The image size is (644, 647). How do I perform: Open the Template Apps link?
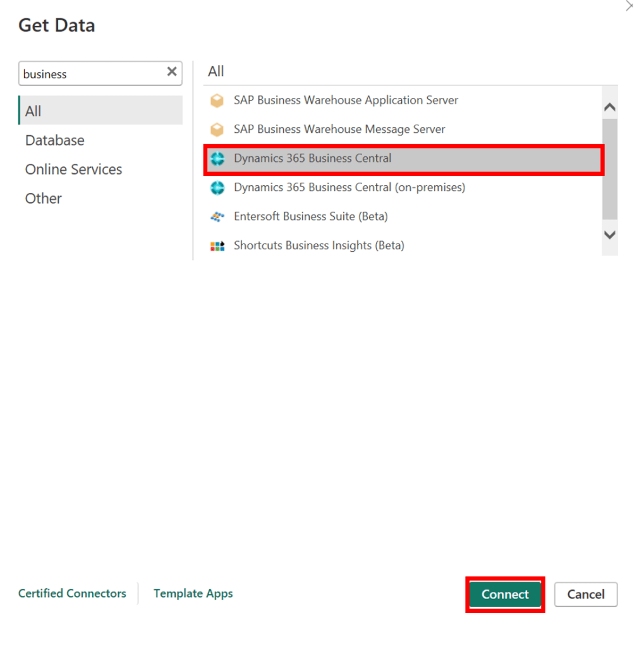tap(193, 593)
